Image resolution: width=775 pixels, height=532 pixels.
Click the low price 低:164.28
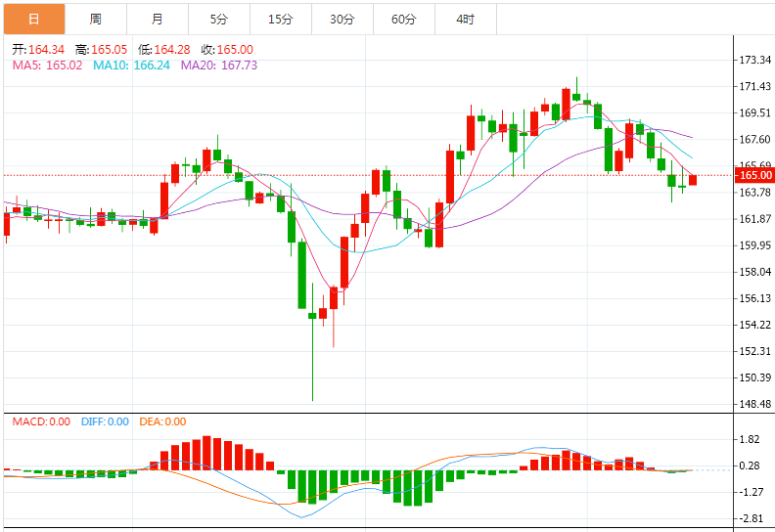coord(164,50)
